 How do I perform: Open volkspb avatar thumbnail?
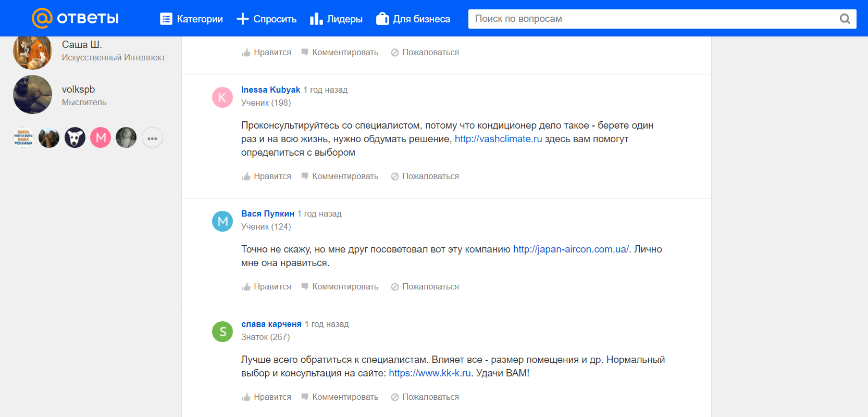coord(32,94)
